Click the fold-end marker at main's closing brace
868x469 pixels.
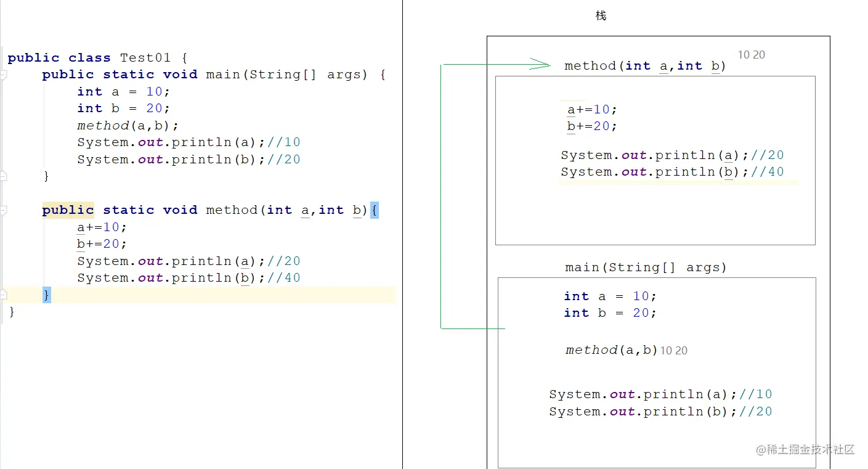3,176
